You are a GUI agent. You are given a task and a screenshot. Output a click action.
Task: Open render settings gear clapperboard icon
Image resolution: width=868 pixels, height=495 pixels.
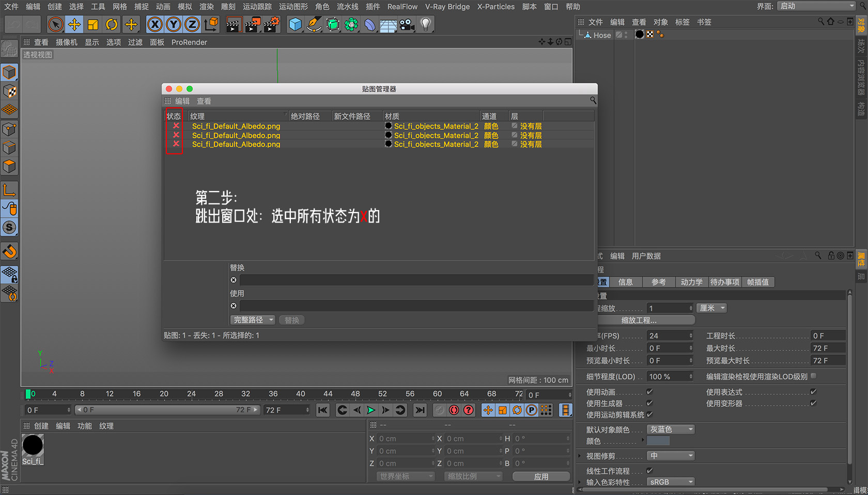272,24
